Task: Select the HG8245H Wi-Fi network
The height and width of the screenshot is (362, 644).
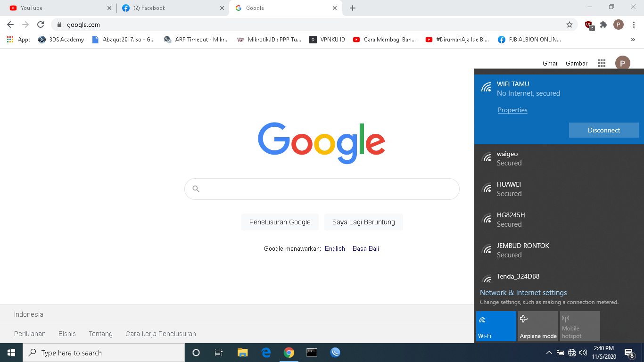Action: [559, 220]
